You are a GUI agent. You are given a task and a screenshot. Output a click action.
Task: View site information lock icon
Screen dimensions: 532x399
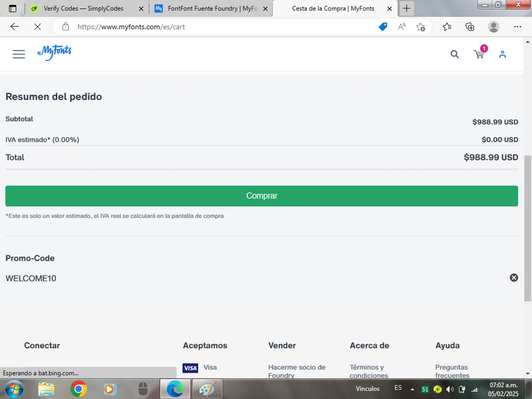(66, 27)
